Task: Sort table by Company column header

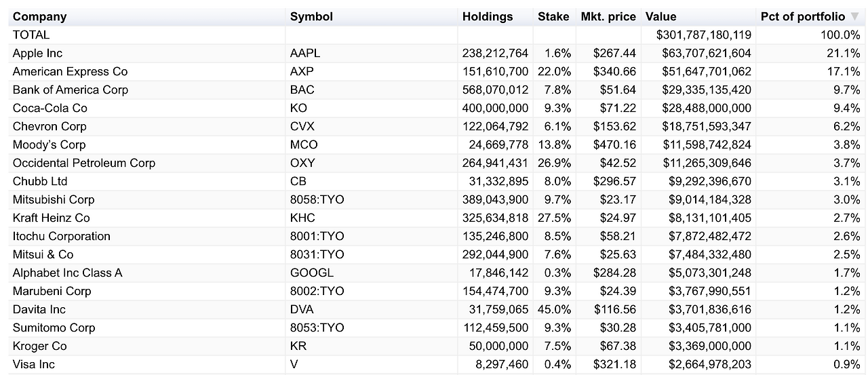Action: point(39,17)
